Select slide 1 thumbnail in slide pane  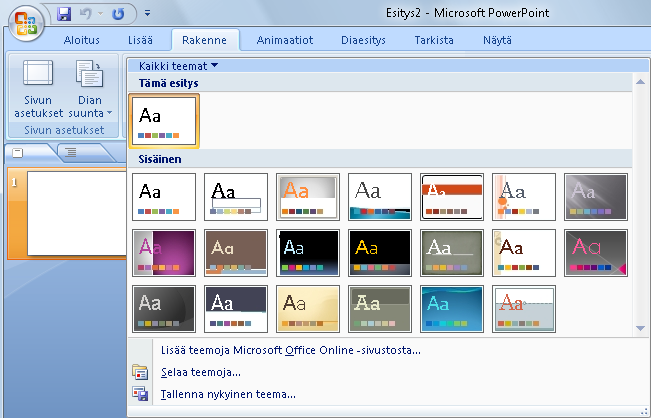(x=77, y=213)
